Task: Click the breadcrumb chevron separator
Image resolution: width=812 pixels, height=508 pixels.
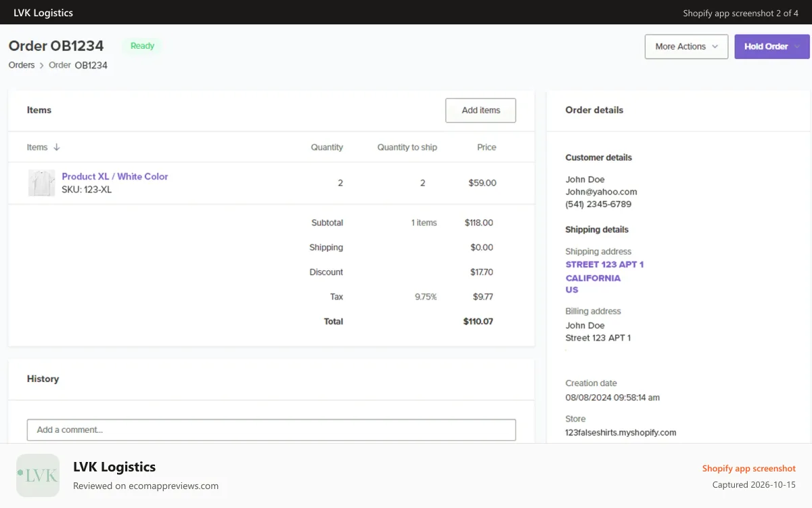Action: pyautogui.click(x=42, y=66)
